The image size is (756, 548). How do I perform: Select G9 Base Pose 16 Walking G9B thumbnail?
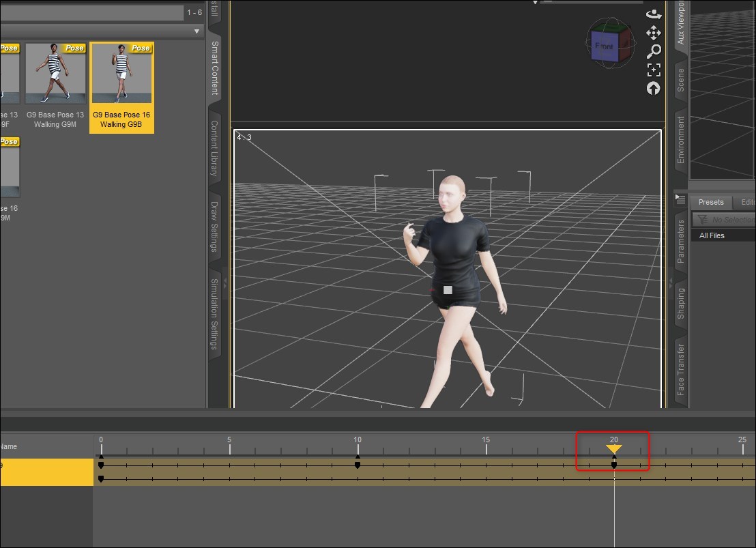tap(121, 87)
